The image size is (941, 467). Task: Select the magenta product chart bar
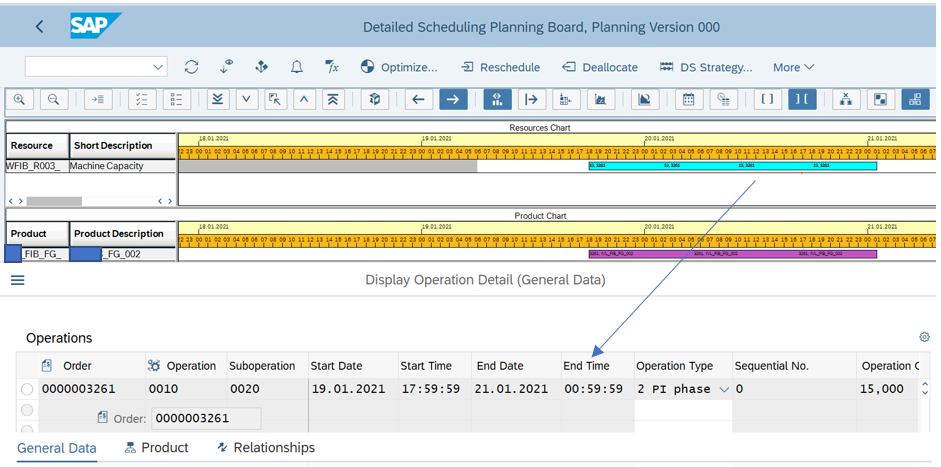click(733, 254)
